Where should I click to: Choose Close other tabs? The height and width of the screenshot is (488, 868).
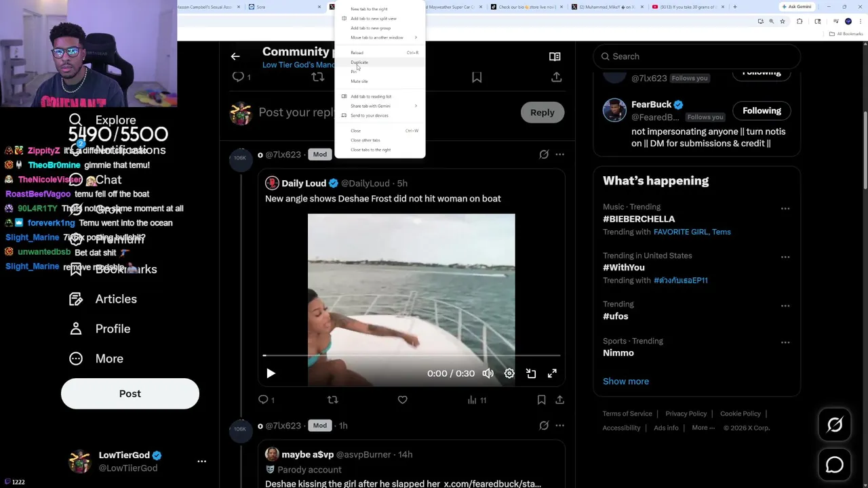[x=380, y=140]
